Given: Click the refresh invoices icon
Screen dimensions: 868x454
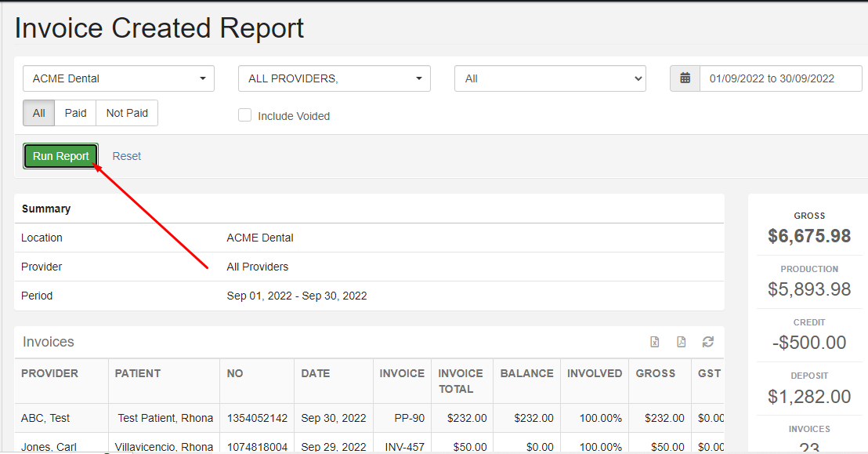Looking at the screenshot, I should [708, 342].
